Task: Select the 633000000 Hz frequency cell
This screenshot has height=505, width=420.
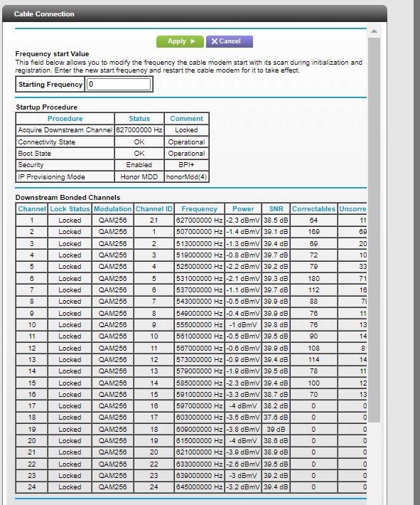Action: (x=200, y=464)
